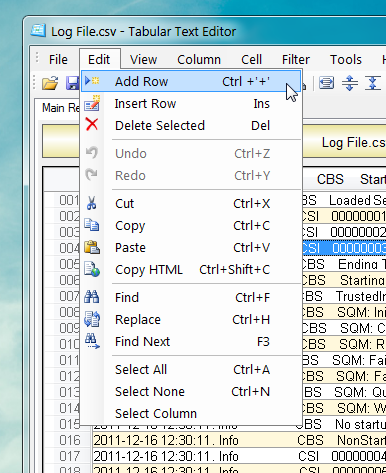
Task: Open the View menu
Action: pyautogui.click(x=143, y=60)
